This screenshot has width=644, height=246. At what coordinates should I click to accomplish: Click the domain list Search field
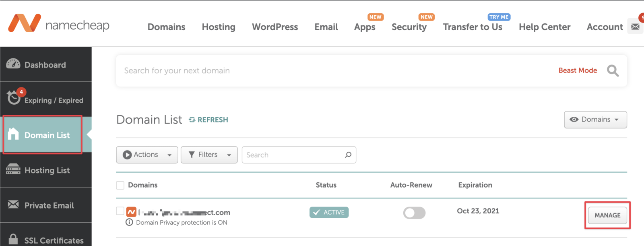click(x=294, y=155)
